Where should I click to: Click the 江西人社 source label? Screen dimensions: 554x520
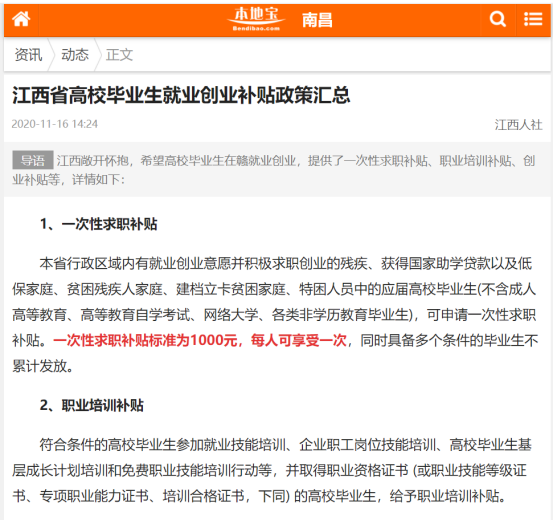click(x=518, y=125)
